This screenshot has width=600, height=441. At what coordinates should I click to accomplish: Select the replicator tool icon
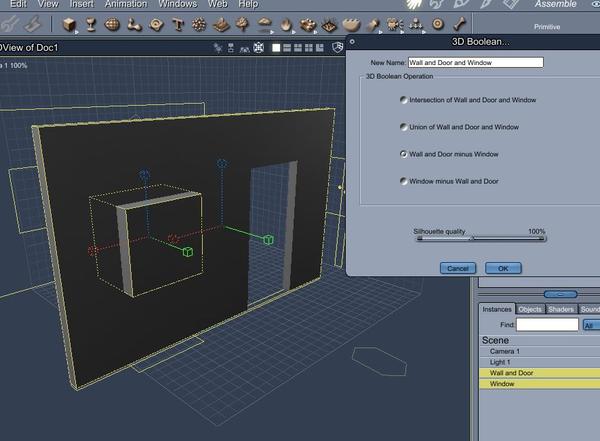308,25
